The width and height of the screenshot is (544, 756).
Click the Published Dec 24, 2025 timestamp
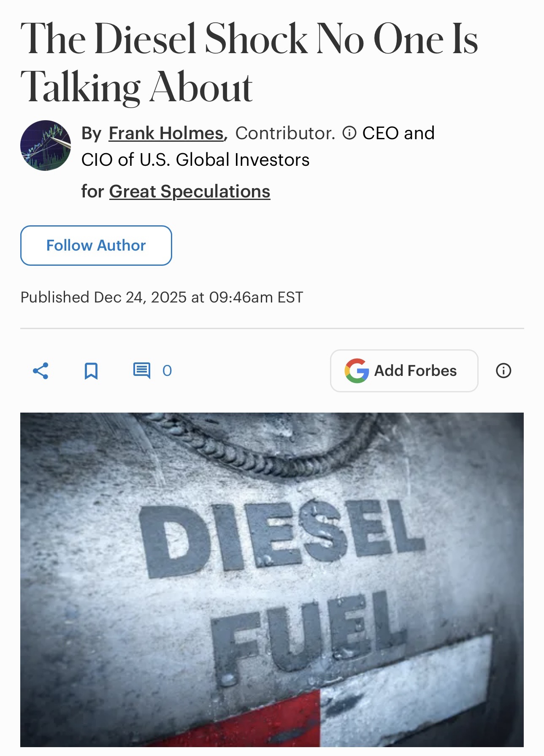(x=162, y=297)
